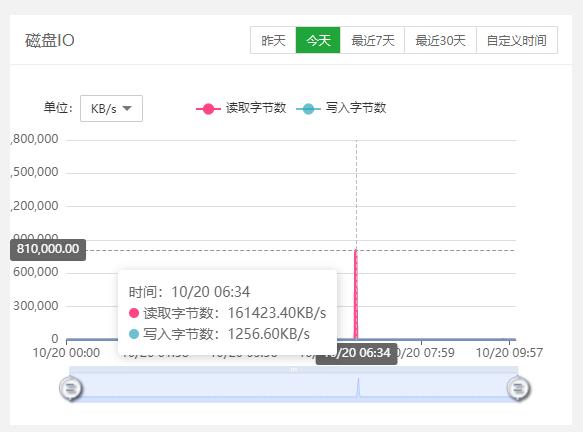Toggle the 写入字节数 legend series
Screen dimensions: 583x432
pyautogui.click(x=356, y=108)
